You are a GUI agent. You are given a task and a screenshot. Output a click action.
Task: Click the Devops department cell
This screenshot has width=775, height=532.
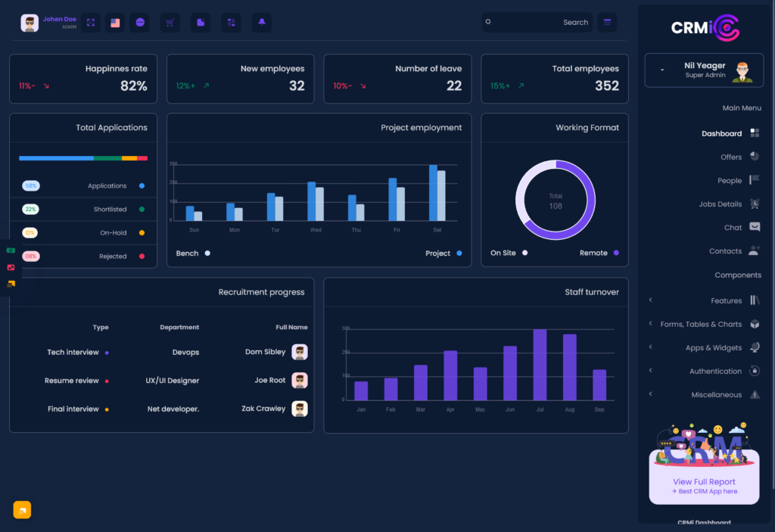[186, 352]
